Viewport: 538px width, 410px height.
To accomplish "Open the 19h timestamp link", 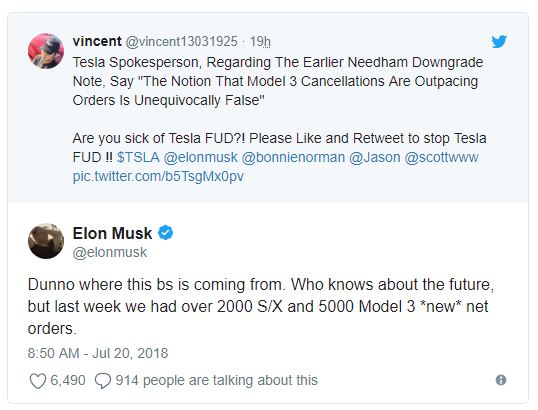I will point(260,42).
